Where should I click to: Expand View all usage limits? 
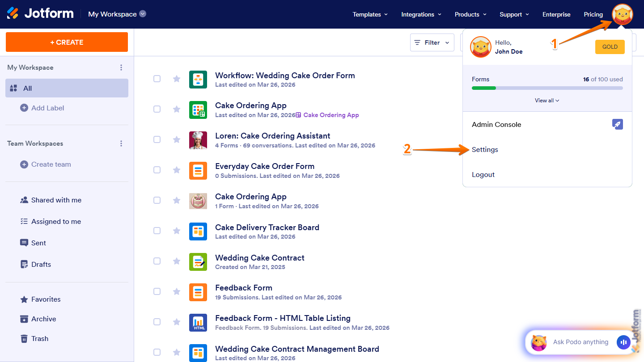pos(547,101)
